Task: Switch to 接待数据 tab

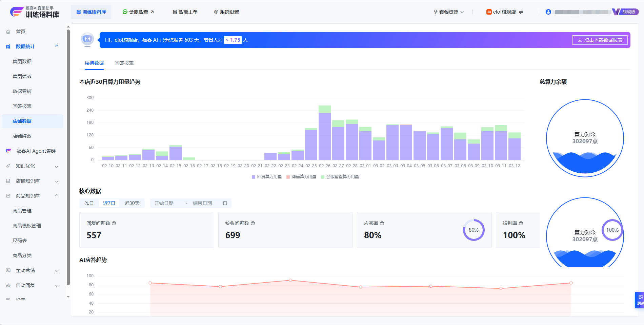Action: pos(94,63)
